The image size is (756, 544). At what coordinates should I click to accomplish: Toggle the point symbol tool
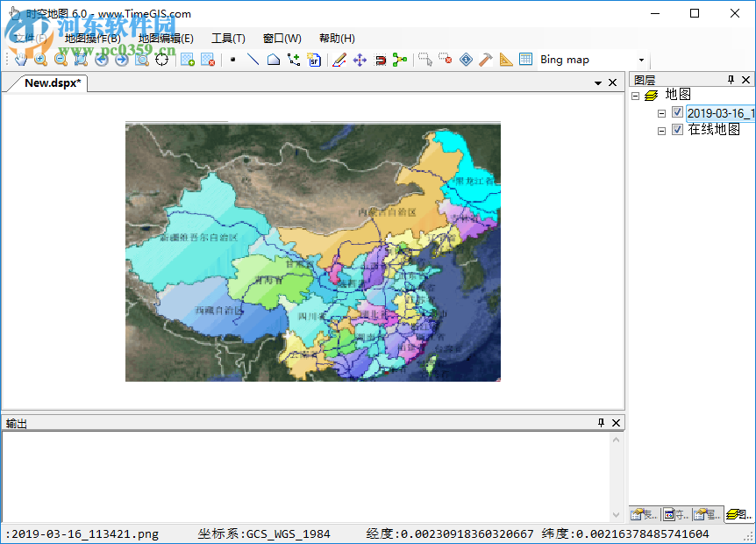[x=233, y=59]
